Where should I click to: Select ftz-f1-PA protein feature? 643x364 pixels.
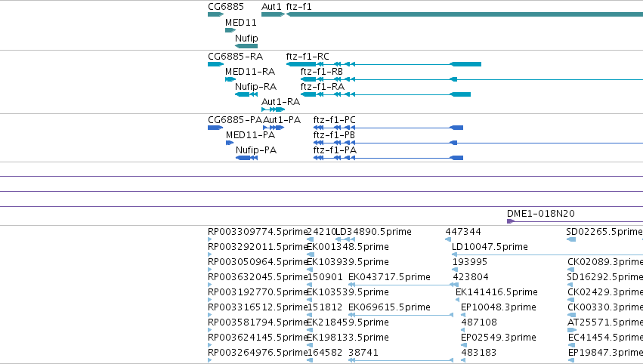[x=388, y=158]
